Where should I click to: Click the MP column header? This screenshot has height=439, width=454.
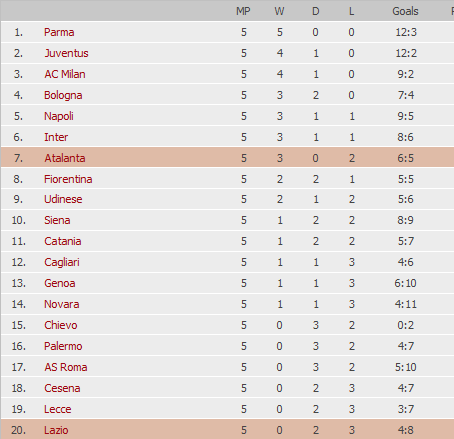point(243,11)
